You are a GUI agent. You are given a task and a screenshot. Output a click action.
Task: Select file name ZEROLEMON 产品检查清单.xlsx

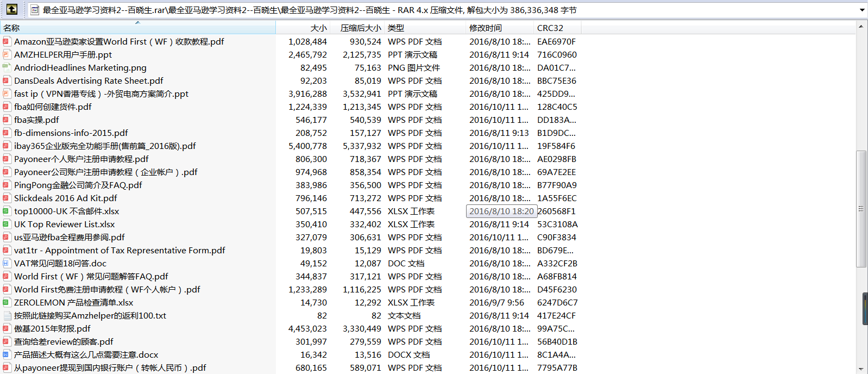pos(74,303)
